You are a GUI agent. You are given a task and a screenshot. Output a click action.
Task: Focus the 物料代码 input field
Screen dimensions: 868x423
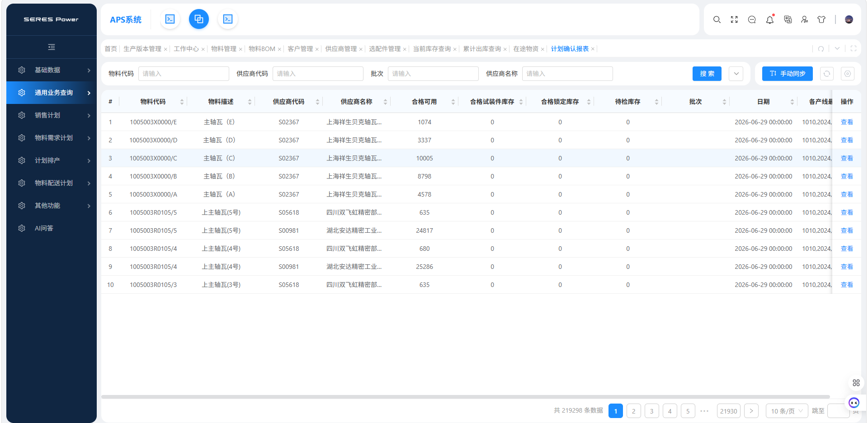click(184, 74)
